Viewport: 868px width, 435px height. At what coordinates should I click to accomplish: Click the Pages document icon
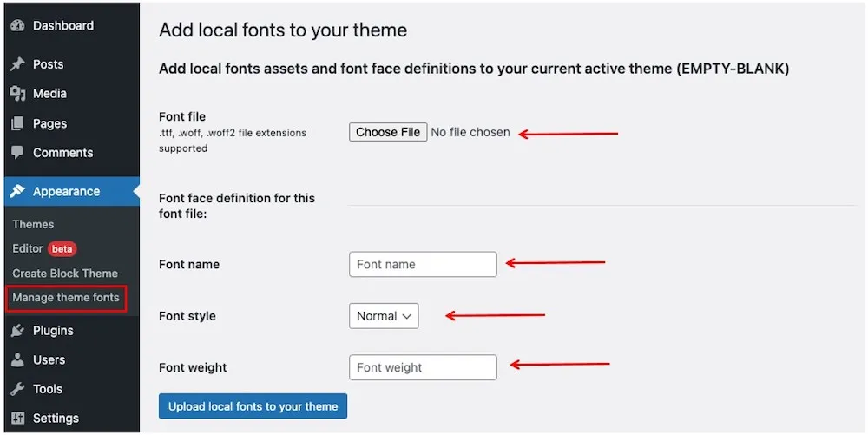pos(17,123)
